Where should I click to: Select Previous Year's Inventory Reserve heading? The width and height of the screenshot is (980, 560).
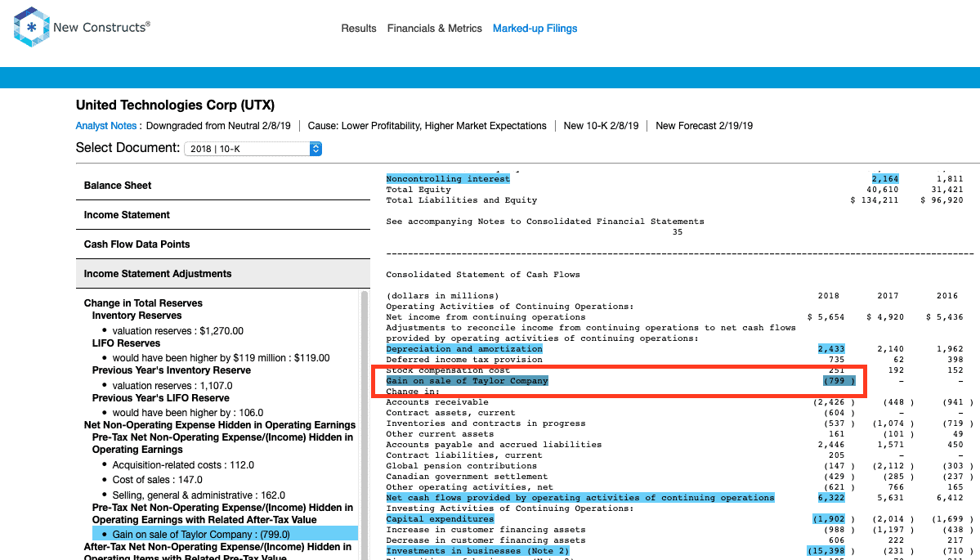tap(172, 370)
